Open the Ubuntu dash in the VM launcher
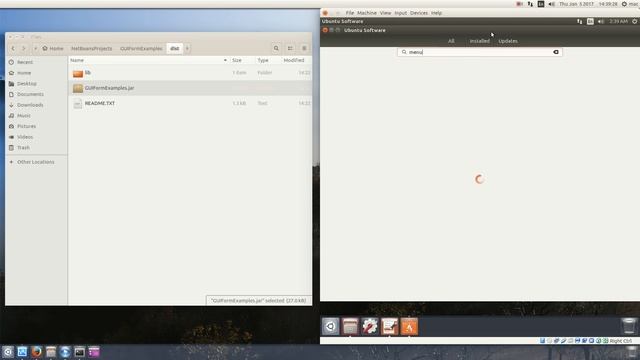 (330, 327)
